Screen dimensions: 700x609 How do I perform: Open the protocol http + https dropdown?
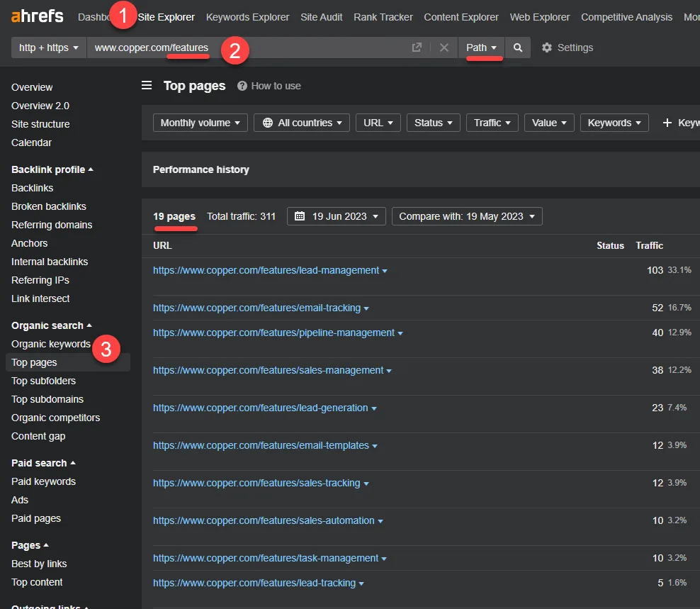pos(49,48)
